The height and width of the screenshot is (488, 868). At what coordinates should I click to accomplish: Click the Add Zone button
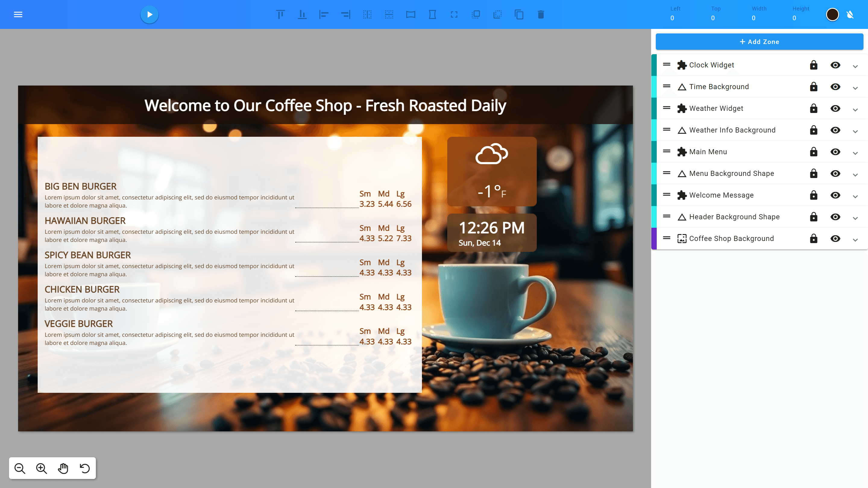759,42
